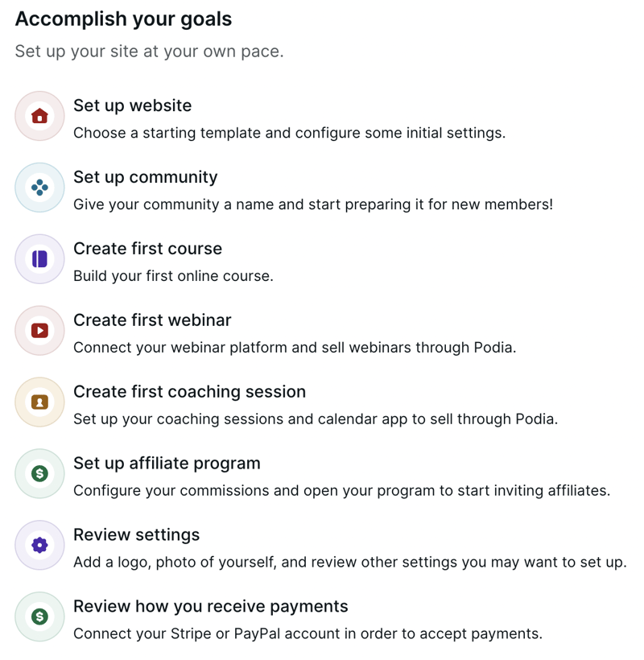Go to the 'Review settings' goal
This screenshot has height=660, width=644.
[136, 535]
